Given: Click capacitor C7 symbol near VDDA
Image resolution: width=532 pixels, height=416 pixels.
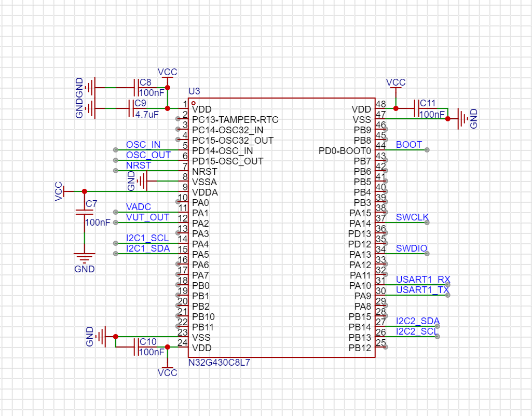Looking at the screenshot, I should (84, 212).
